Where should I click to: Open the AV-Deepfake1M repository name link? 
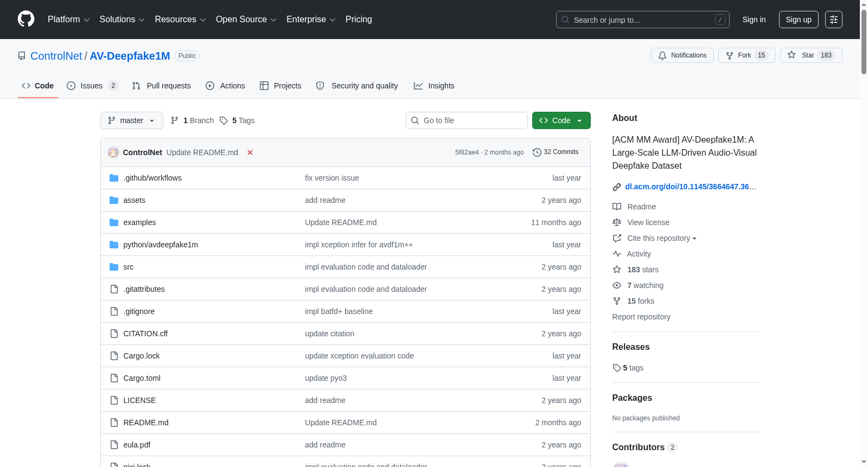pos(130,56)
